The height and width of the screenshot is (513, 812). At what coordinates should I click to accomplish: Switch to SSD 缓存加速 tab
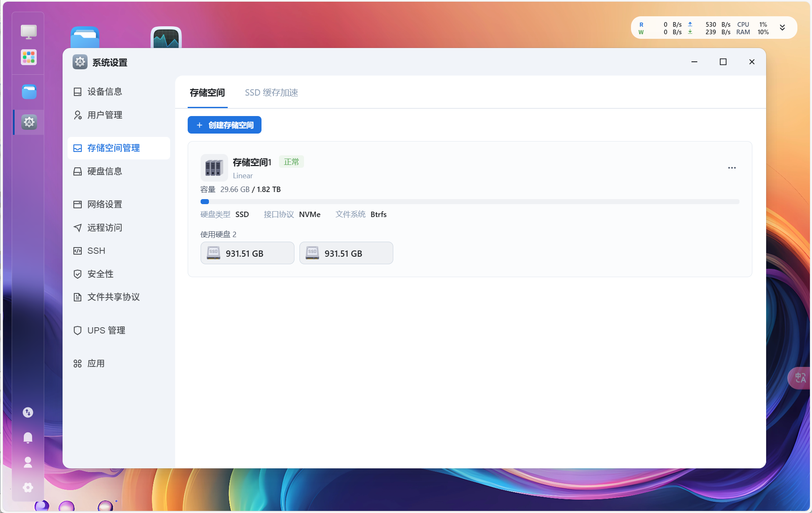(x=271, y=93)
